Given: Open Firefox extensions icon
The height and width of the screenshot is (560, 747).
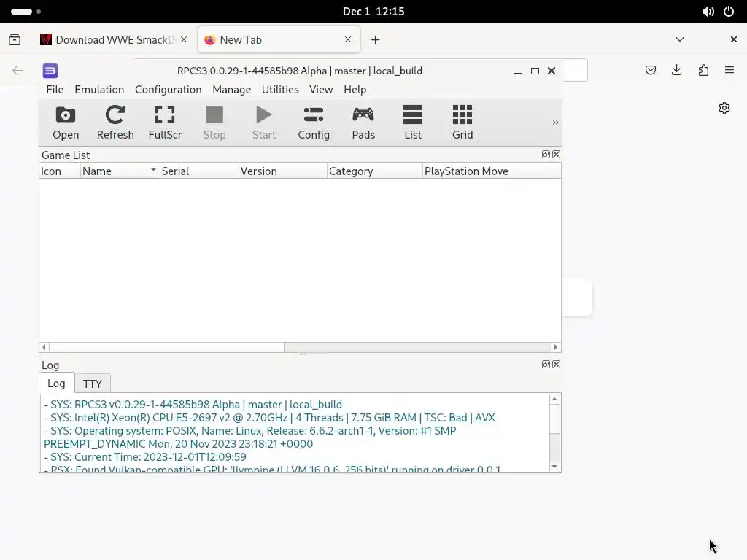Looking at the screenshot, I should (x=703, y=71).
